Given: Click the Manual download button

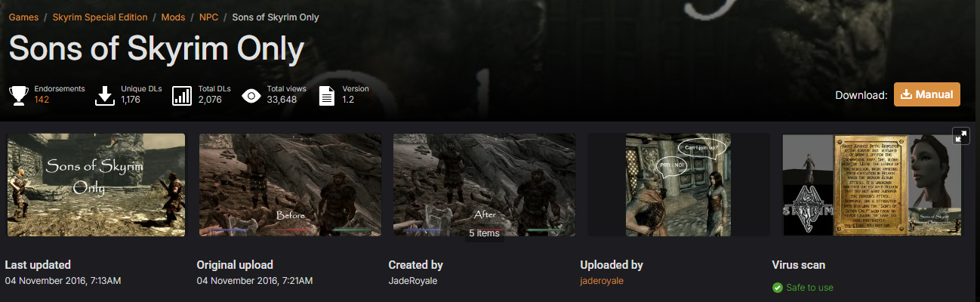Looking at the screenshot, I should pos(927,95).
